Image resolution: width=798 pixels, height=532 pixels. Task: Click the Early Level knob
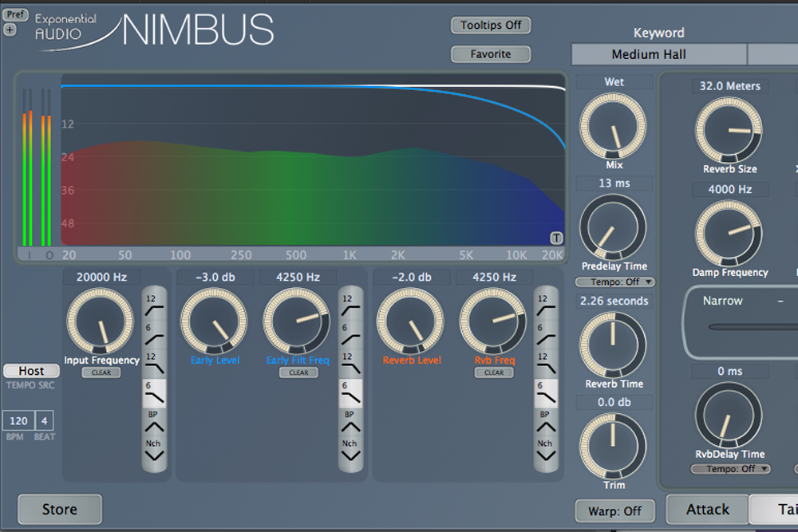(x=214, y=321)
